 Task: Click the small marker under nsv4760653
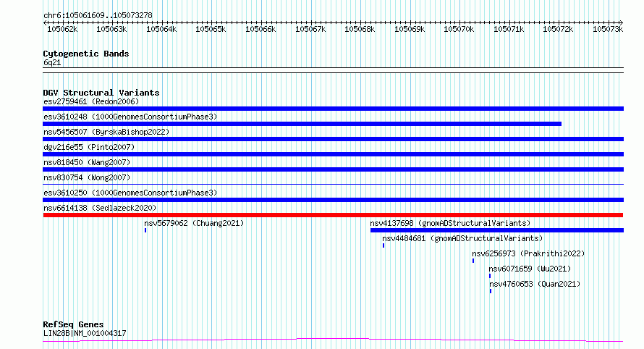coord(491,291)
